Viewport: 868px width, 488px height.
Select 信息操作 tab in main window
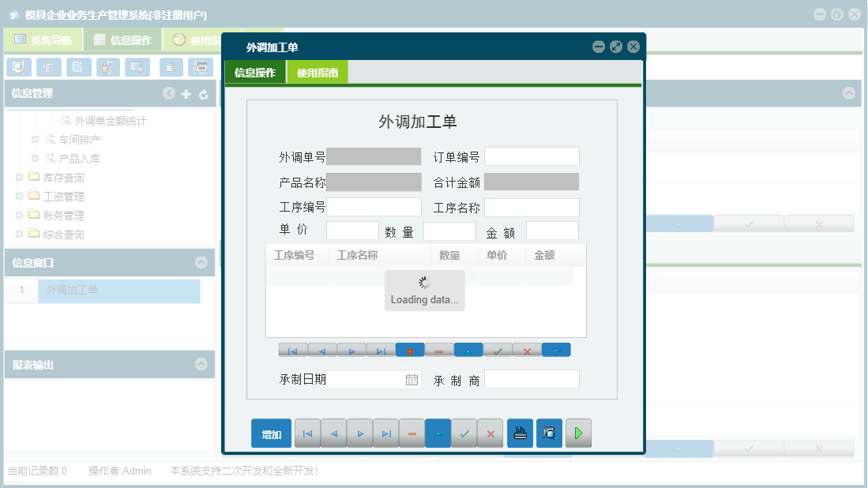pyautogui.click(x=123, y=39)
